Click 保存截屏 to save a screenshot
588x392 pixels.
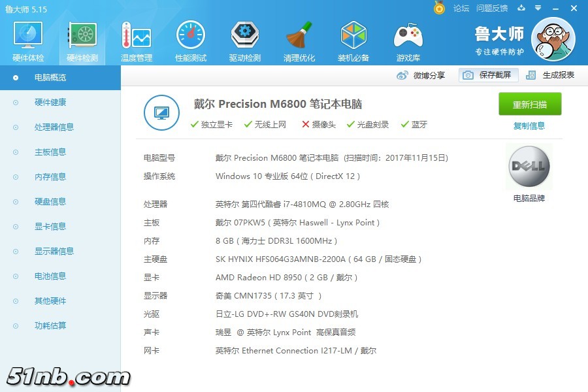click(488, 75)
